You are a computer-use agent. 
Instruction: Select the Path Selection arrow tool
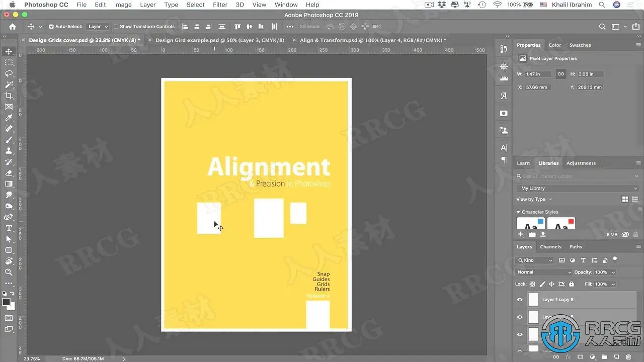click(x=9, y=239)
